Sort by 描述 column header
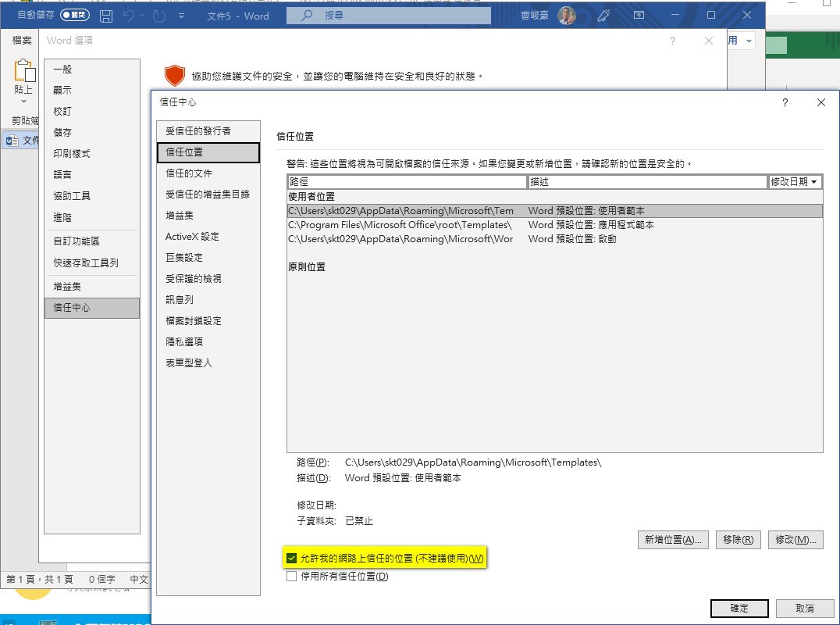Viewport: 840px width, 625px height. coord(647,182)
